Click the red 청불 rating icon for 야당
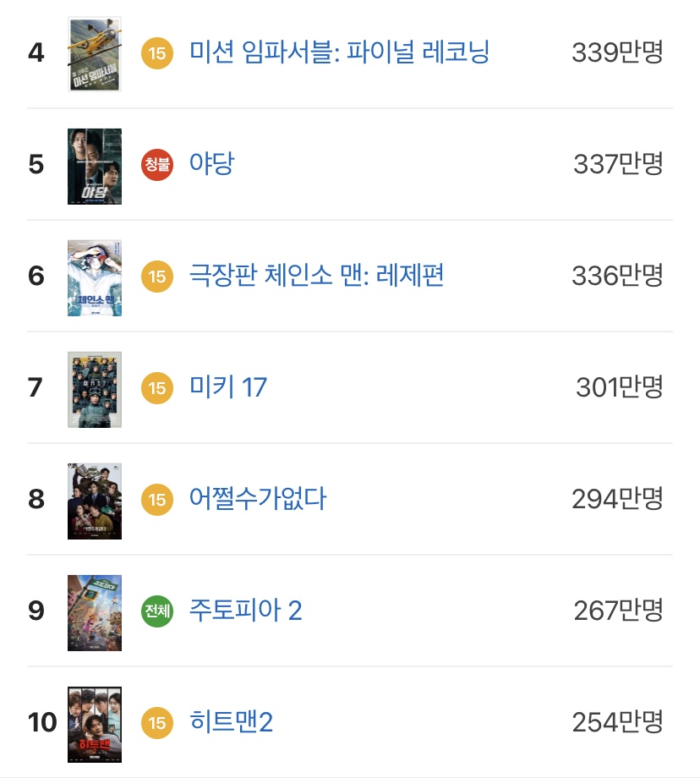Image resolution: width=700 pixels, height=778 pixels. point(157,165)
